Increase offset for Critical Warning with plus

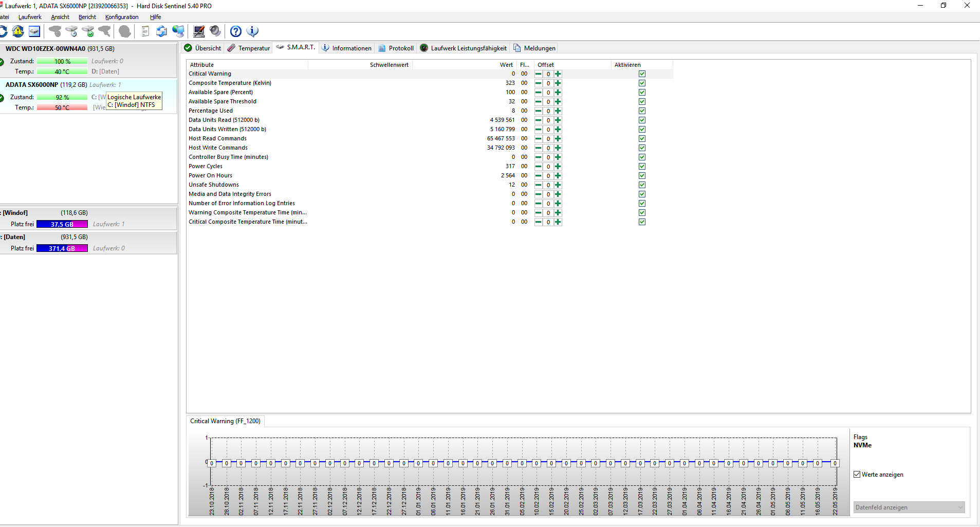point(558,74)
